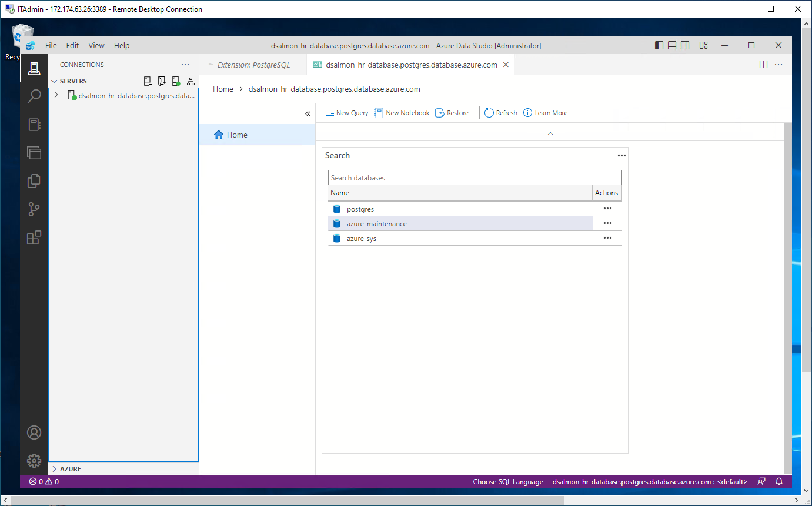Click the Customize Layout icon

point(704,45)
